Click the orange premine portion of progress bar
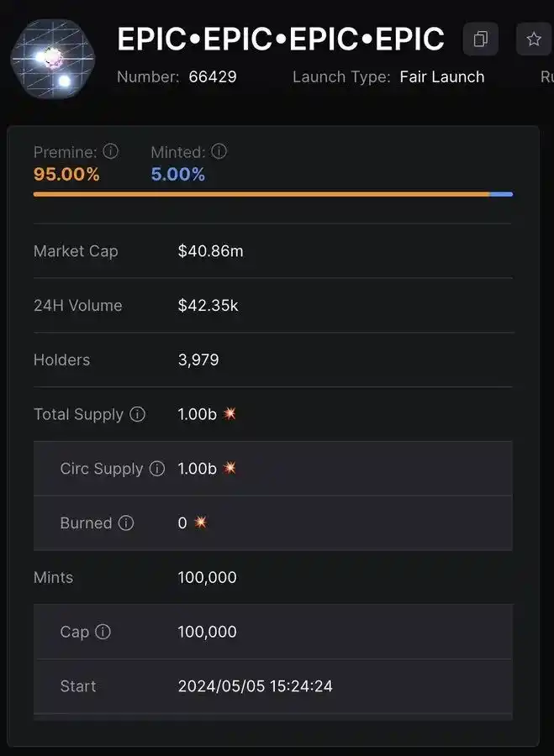 click(261, 194)
